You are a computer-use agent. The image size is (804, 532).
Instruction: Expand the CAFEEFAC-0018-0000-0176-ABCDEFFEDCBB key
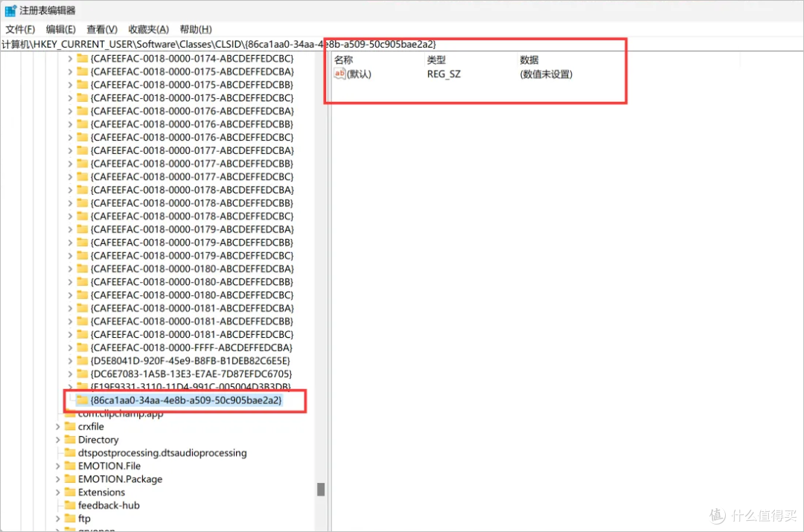(x=70, y=124)
